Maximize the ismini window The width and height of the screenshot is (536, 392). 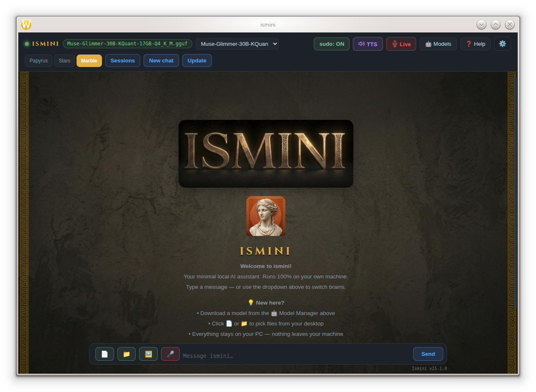click(x=496, y=25)
